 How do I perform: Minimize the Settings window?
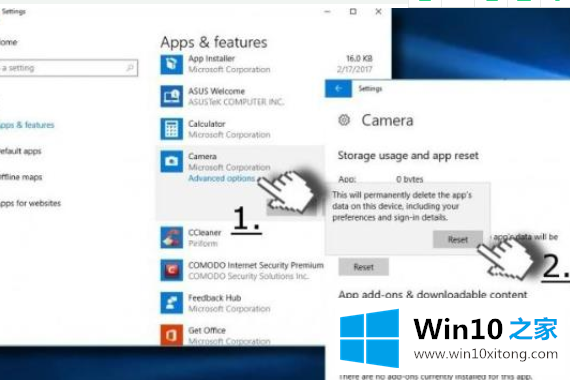pyautogui.click(x=328, y=12)
